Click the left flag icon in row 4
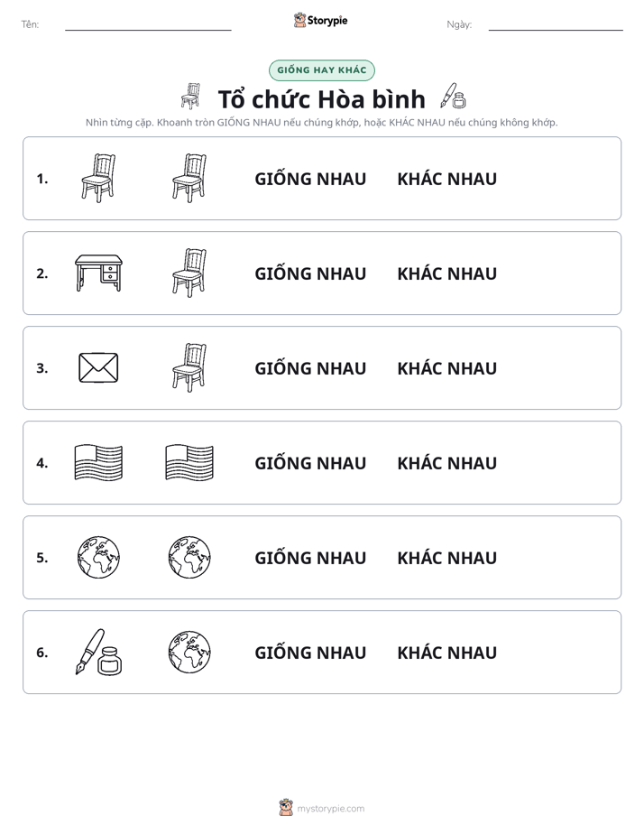This screenshot has height=834, width=644. point(99,463)
